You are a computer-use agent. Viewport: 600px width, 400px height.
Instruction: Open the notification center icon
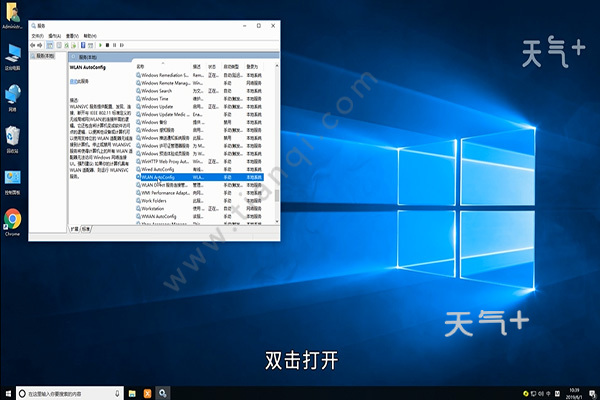tap(592, 393)
